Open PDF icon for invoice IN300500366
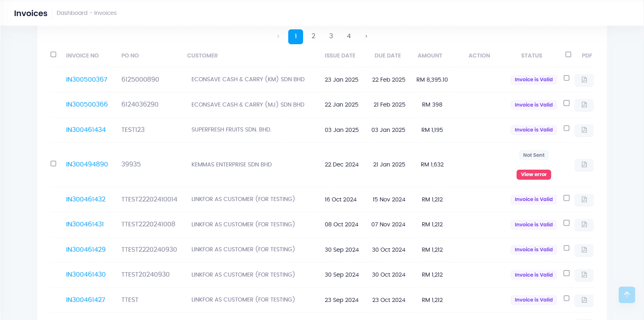The image size is (644, 320). pyautogui.click(x=584, y=105)
